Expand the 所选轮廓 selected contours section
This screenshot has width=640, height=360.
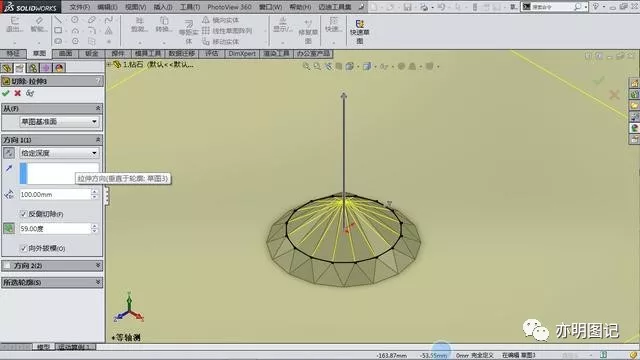pos(98,282)
